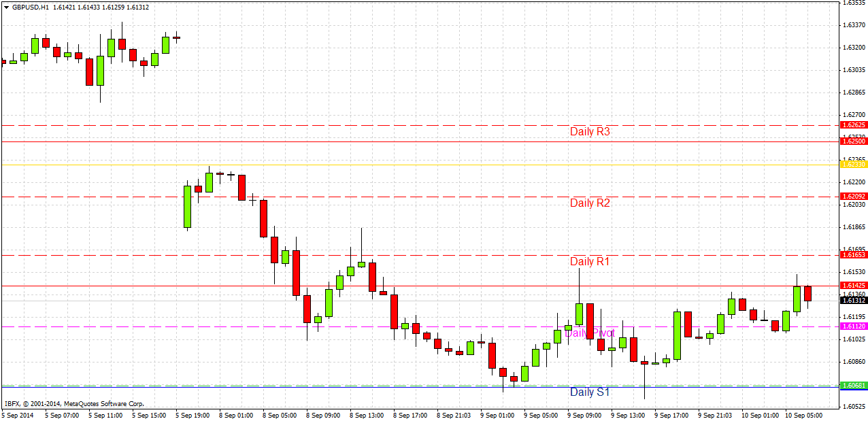Click the green 1.60681 price tag
The width and height of the screenshot is (868, 421).
(852, 384)
